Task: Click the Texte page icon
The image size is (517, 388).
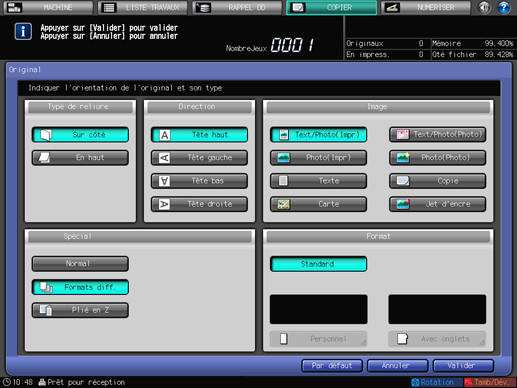Action: (283, 181)
